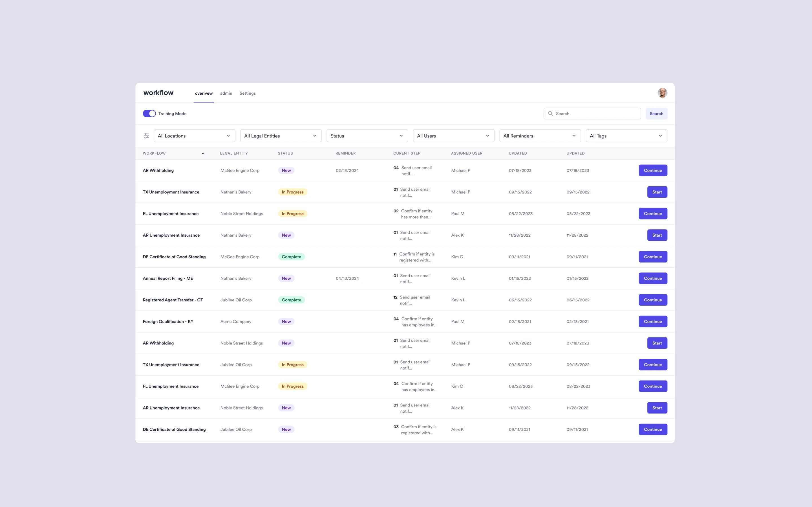
Task: Expand the All Tags dropdown
Action: [626, 136]
